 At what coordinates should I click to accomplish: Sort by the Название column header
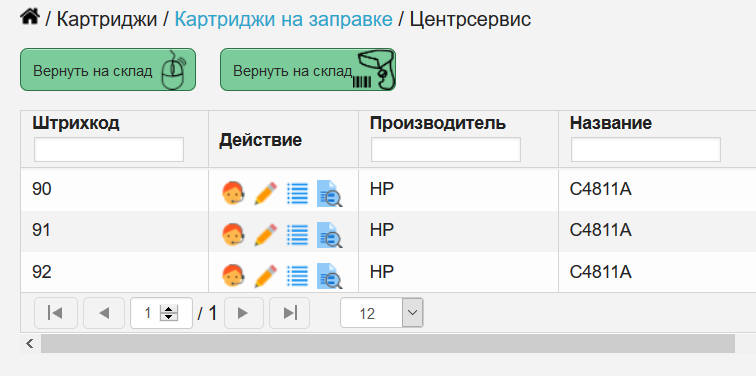(611, 123)
